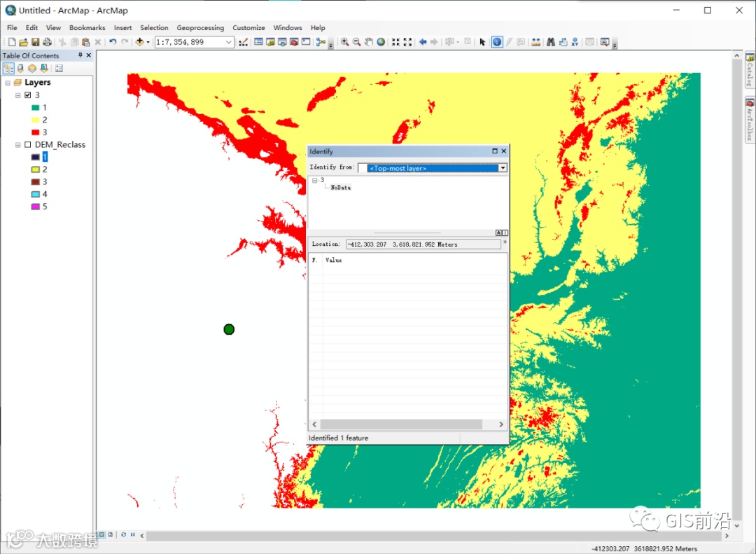Click the Save document icon
756x554 pixels.
35,42
